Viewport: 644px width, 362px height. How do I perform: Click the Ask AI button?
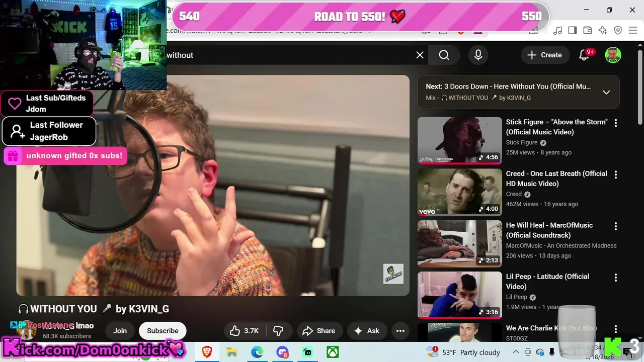[x=366, y=331]
